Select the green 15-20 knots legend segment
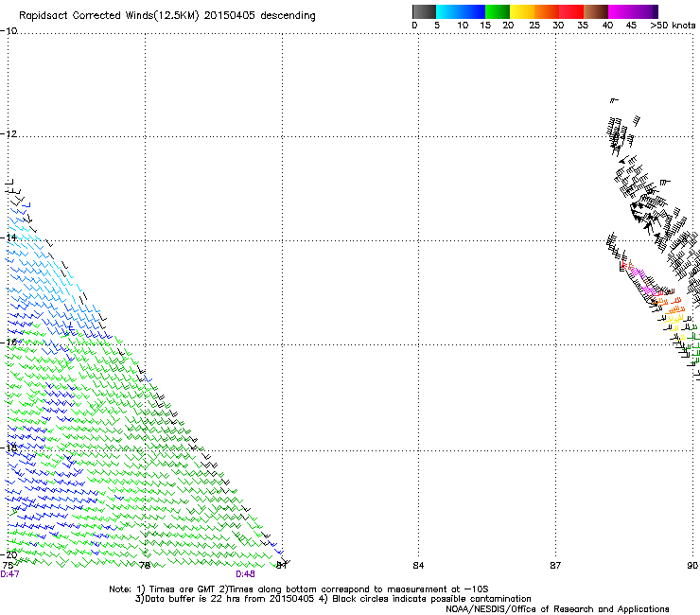Image resolution: width=700 pixels, height=615 pixels. pos(498,11)
